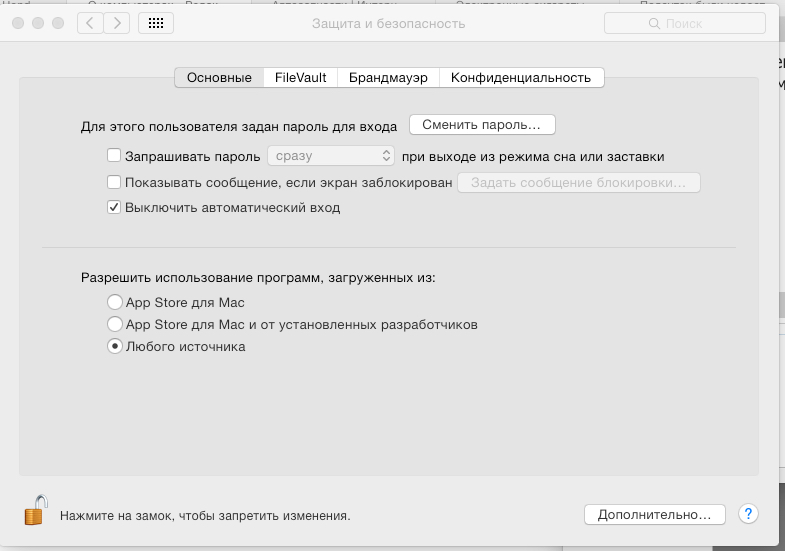Switch to the FileVault tab
The height and width of the screenshot is (551, 785).
point(300,78)
